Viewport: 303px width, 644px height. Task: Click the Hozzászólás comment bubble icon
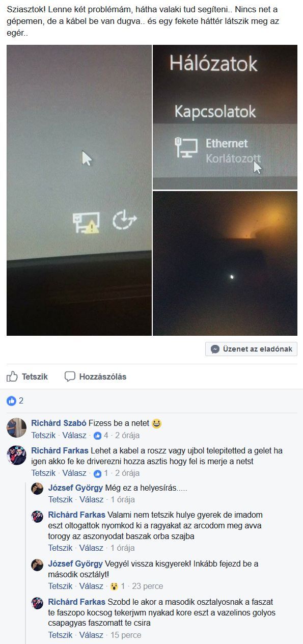[x=70, y=377]
